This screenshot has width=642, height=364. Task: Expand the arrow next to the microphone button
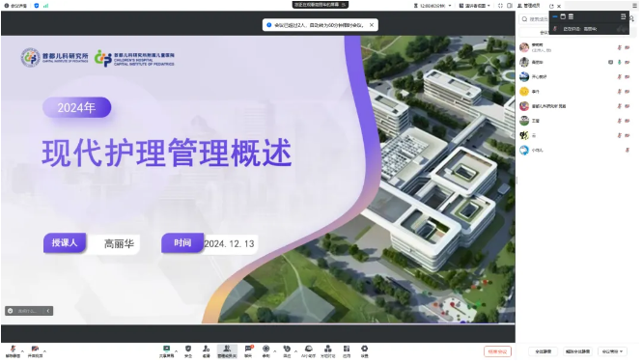(x=22, y=351)
